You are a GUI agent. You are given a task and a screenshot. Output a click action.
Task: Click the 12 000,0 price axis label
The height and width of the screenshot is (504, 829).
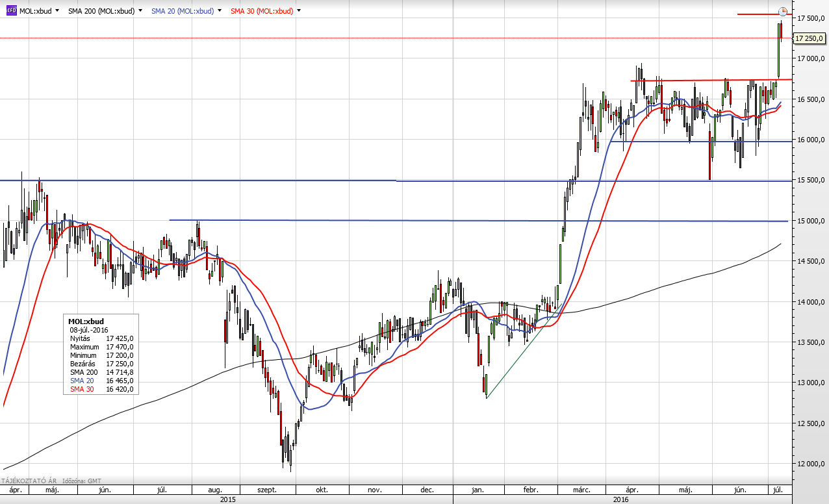pos(810,464)
